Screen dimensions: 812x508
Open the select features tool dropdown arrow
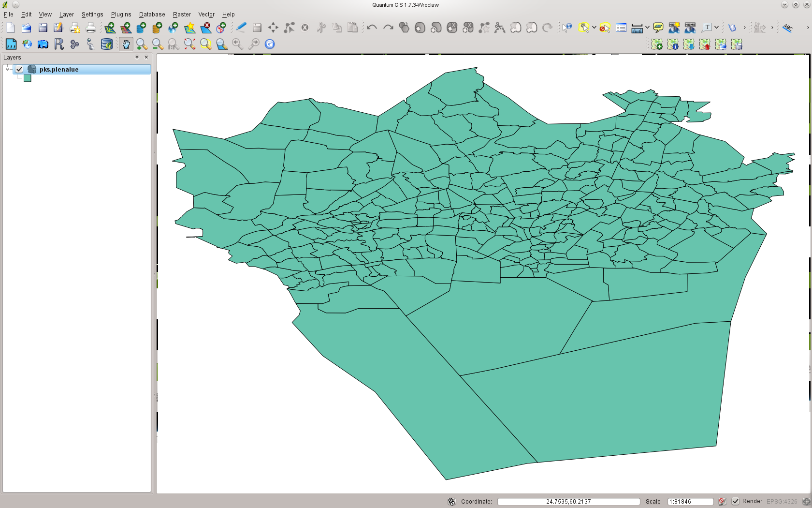[x=594, y=28]
